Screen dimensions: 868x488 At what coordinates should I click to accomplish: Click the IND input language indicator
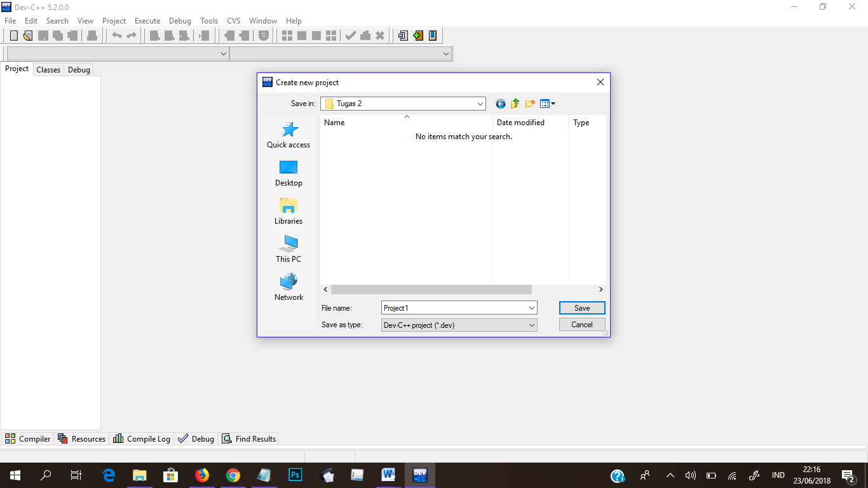point(778,475)
